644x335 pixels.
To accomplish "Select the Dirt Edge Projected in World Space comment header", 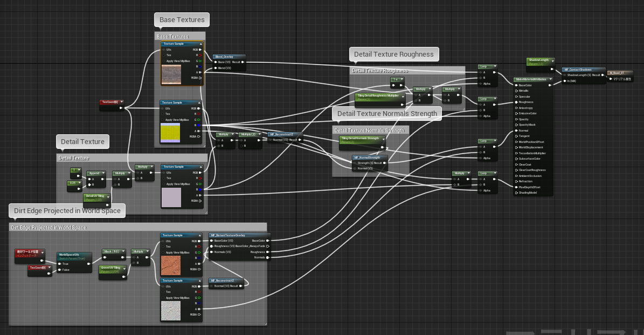I will point(137,227).
